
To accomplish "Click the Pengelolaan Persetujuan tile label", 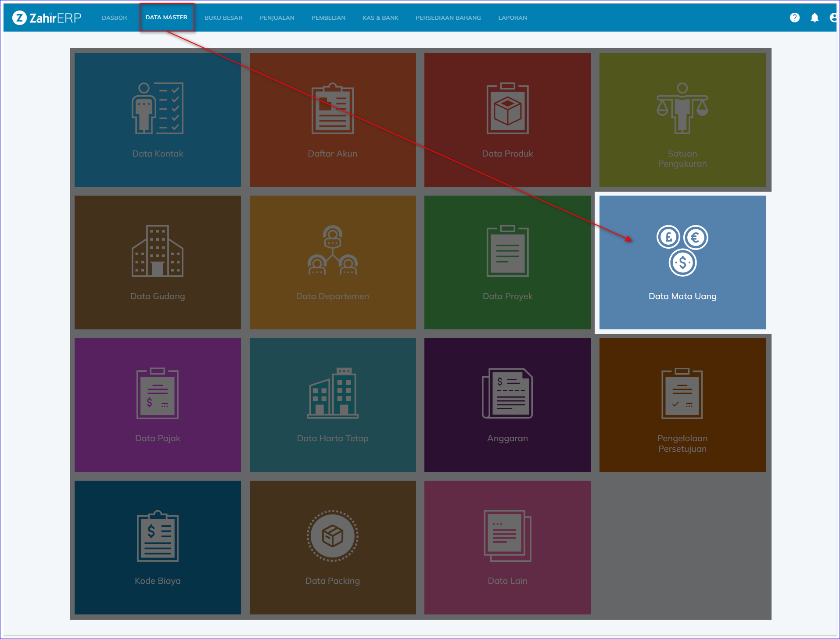I will [682, 443].
